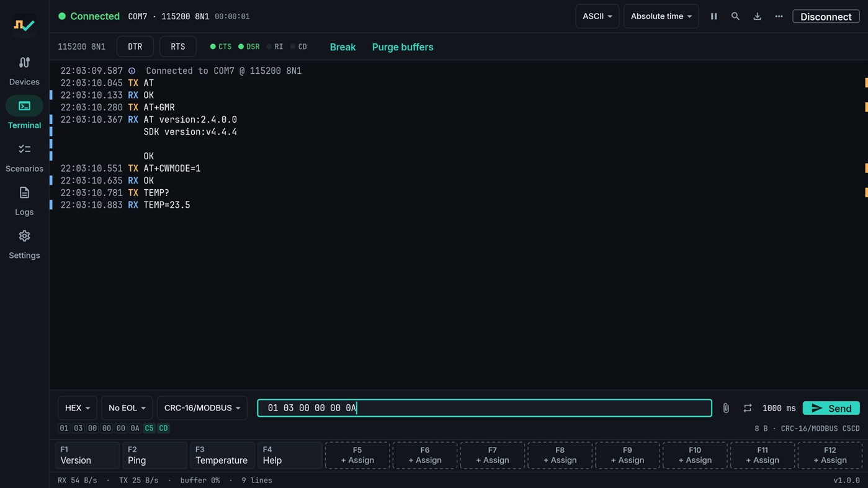Click the CD signal indicator
Screen dimensions: 868x488
(x=299, y=47)
